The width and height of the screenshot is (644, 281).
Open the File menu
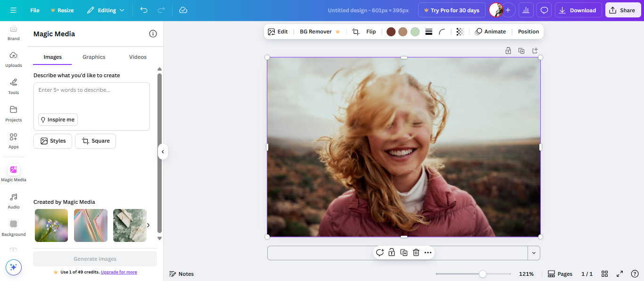point(34,9)
